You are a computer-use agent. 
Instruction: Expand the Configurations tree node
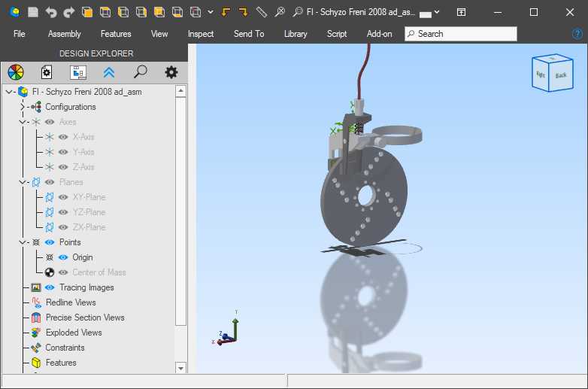point(22,107)
